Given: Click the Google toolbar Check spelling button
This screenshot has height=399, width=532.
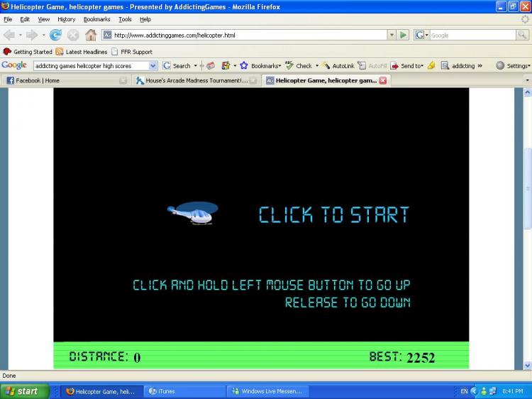Looking at the screenshot, I should pyautogui.click(x=299, y=65).
